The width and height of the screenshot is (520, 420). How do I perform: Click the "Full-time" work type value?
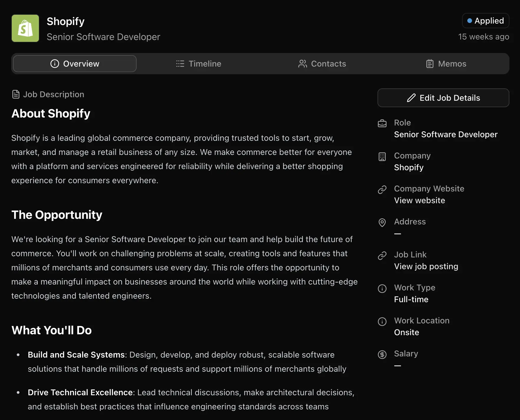coord(411,299)
